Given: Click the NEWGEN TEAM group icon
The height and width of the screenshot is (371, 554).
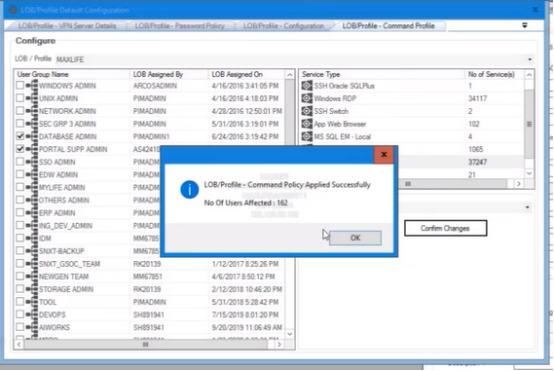Looking at the screenshot, I should point(32,276).
